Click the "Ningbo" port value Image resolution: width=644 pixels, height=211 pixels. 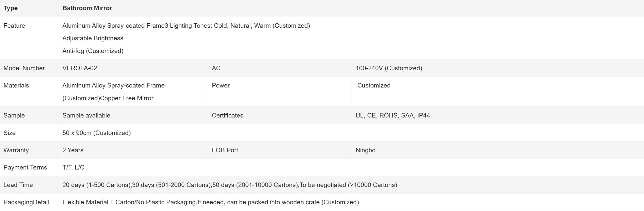[365, 150]
